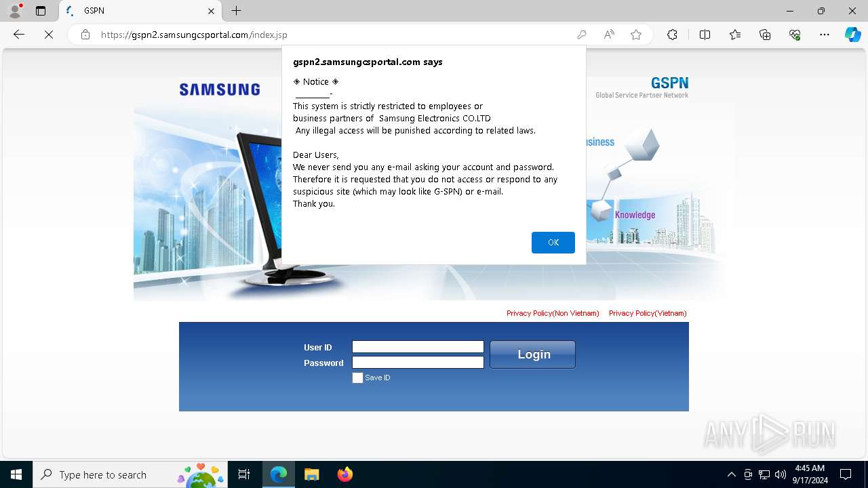Open Privacy Policy(Non Vietnam) link
Screen dimensions: 868x488
553,313
